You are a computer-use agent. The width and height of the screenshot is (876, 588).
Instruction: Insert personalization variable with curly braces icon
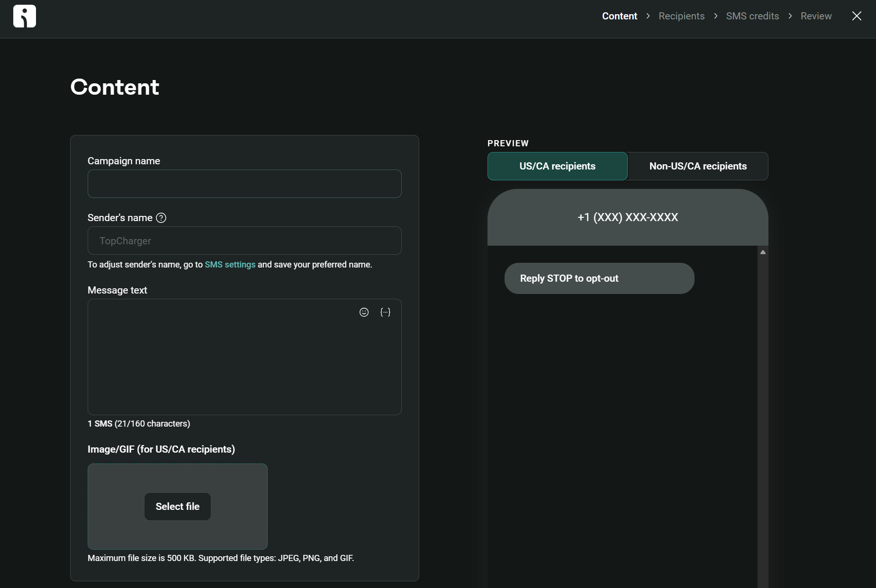[x=386, y=312]
